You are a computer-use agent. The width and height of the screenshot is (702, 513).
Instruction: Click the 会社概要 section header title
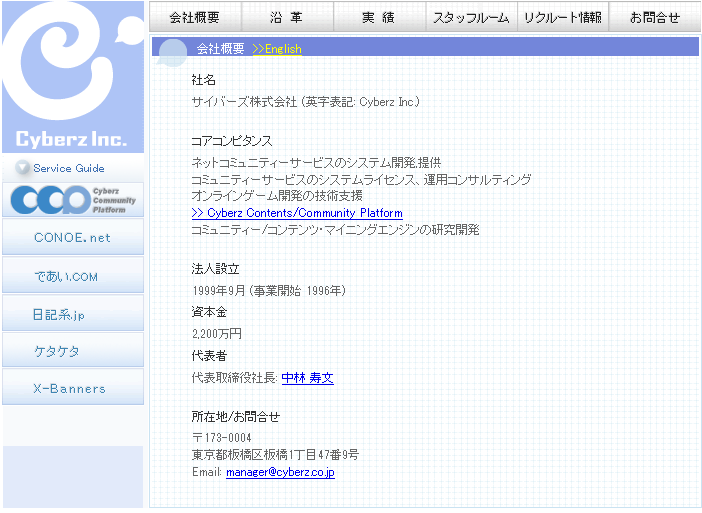pos(220,48)
